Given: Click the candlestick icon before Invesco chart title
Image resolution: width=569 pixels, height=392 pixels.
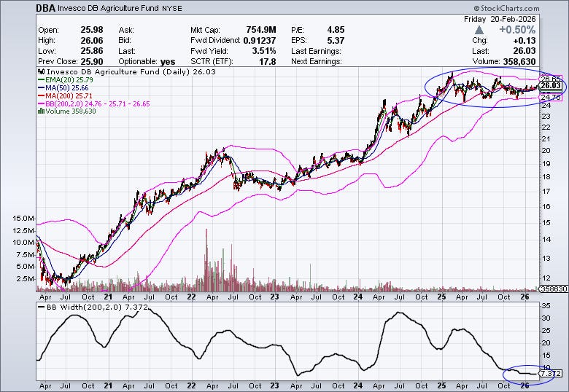Looking at the screenshot, I should tap(42, 71).
